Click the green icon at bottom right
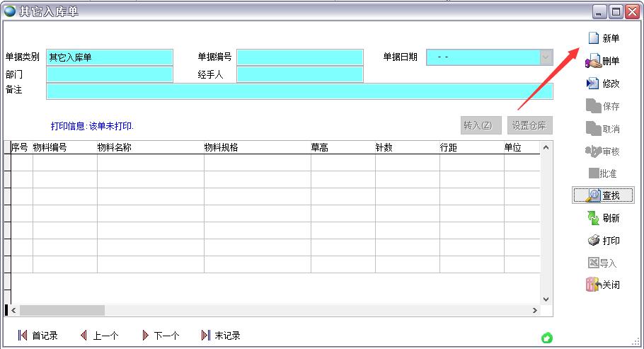Viewport: 644px width, 349px height. 546,338
